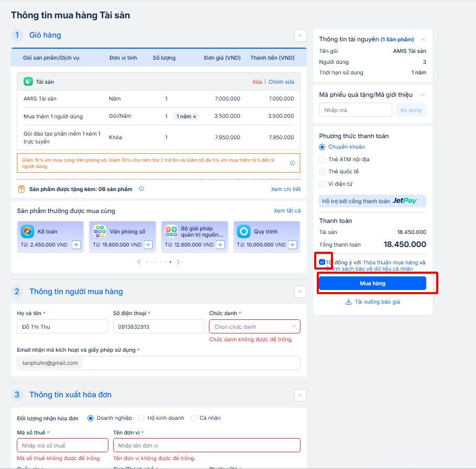
Task: Click Chỉnh sửa for Tài sản item
Action: [281, 82]
